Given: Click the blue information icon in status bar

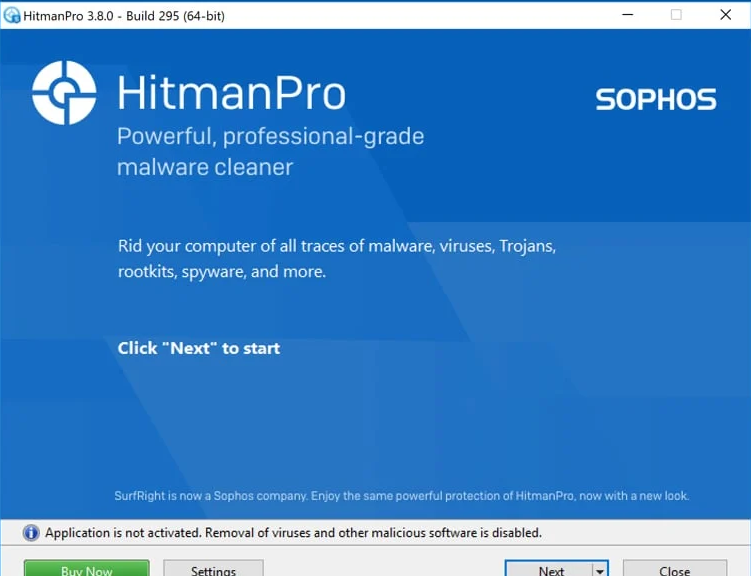Looking at the screenshot, I should (31, 532).
